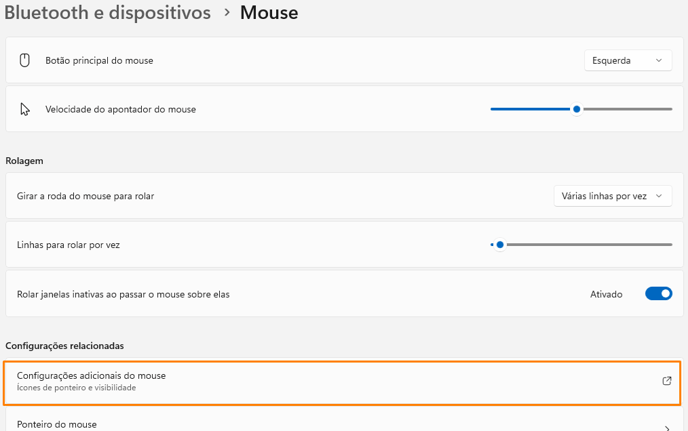Click the pointer cursor icon beside Velocidade
This screenshot has height=431, width=688.
pos(25,109)
